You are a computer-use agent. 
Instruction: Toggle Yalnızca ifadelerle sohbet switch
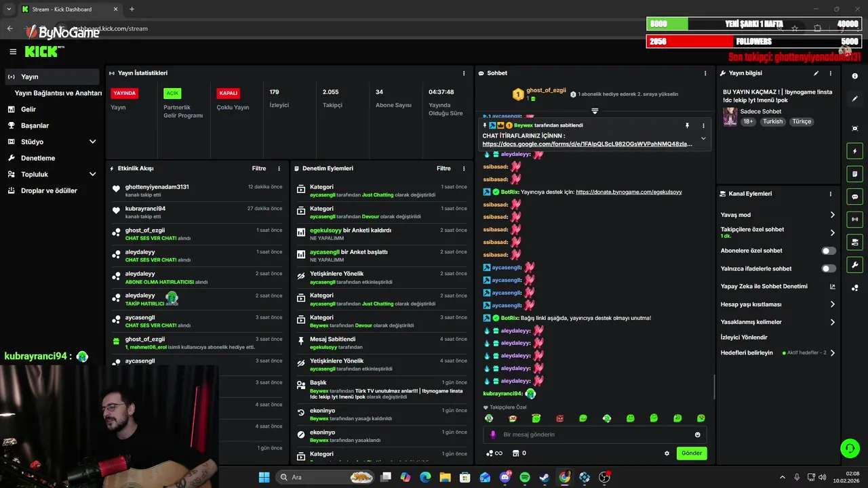tap(829, 268)
